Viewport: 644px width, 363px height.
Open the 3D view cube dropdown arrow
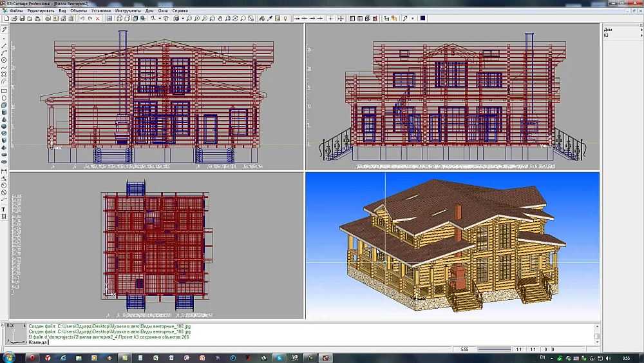click(x=183, y=19)
